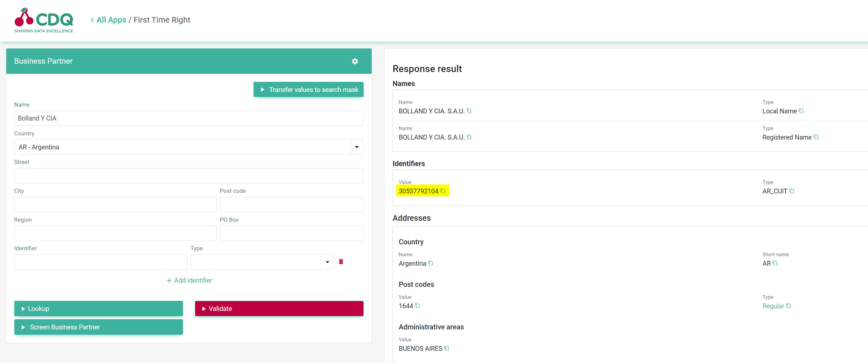The width and height of the screenshot is (868, 363).
Task: Copy the Registered Name type label
Action: (816, 137)
